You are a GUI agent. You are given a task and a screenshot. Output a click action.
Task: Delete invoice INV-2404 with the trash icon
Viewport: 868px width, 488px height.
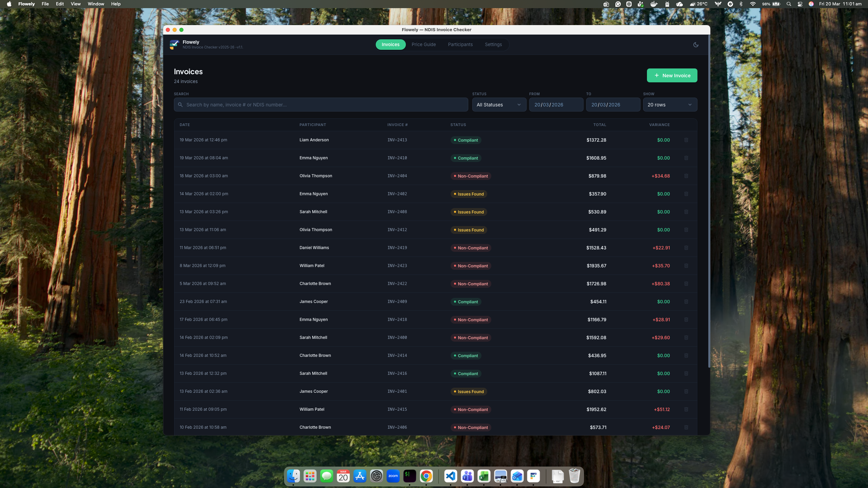tap(687, 176)
